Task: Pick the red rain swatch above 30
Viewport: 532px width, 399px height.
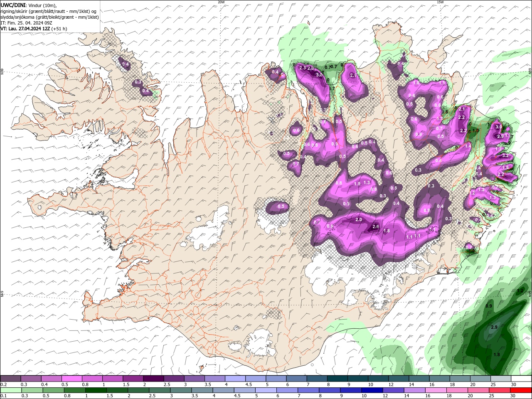Action: pyautogui.click(x=520, y=390)
